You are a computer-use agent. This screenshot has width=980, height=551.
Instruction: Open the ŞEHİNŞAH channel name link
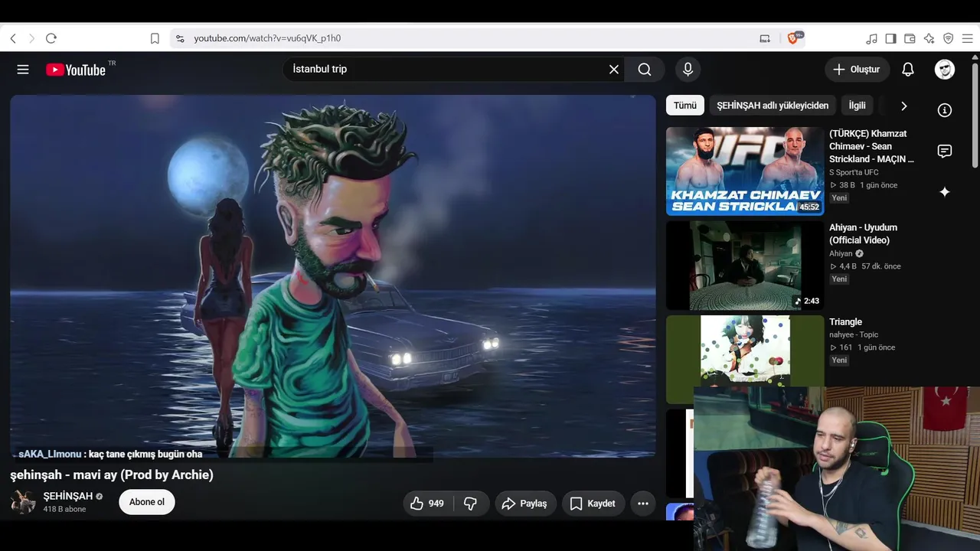(68, 496)
